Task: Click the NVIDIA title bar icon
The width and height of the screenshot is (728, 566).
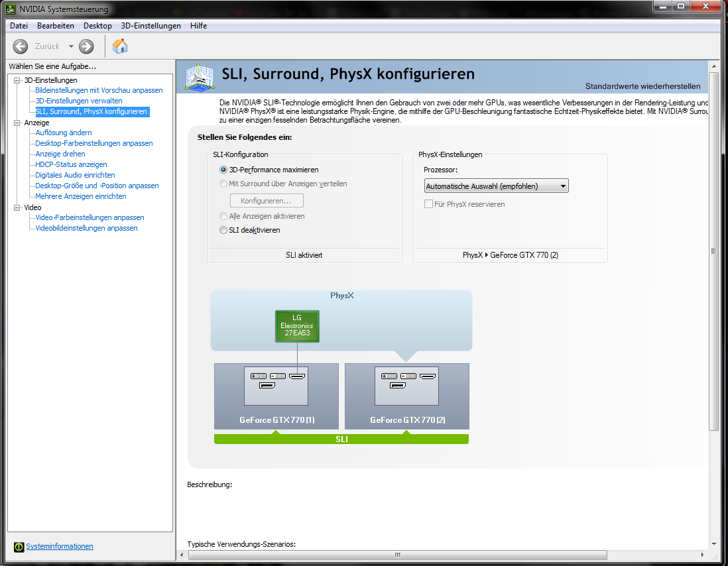Action: pos(10,9)
